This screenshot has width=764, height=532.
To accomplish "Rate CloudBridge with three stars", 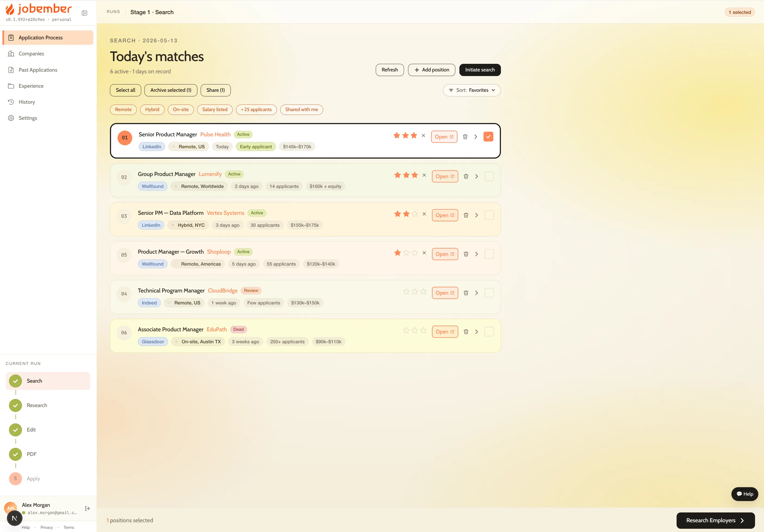I will click(x=423, y=292).
